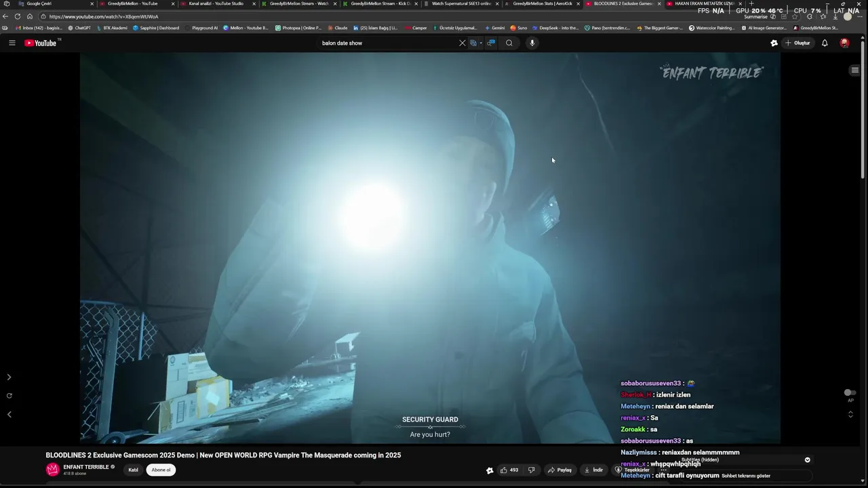Open the account avatar menu
Screen dimensions: 868x488
(844, 43)
